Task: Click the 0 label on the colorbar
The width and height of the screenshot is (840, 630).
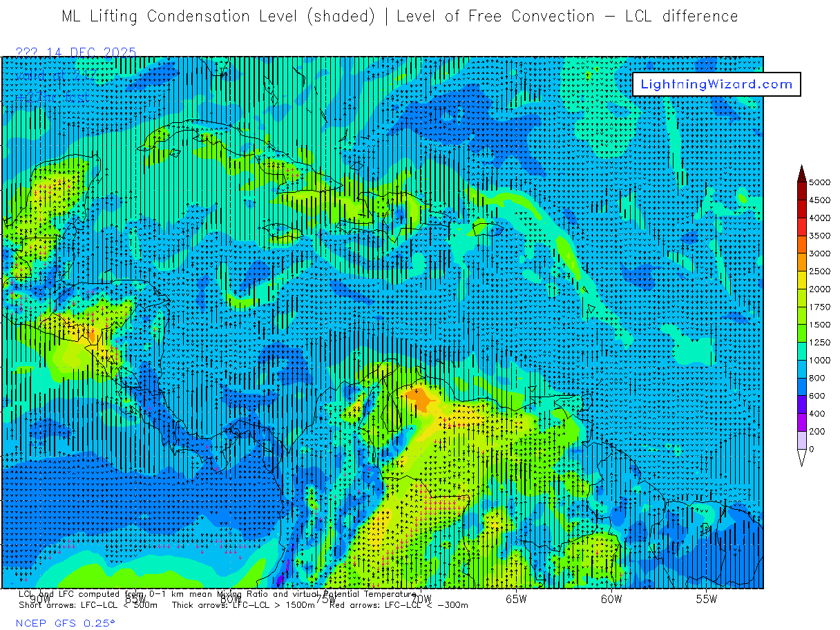Action: (811, 449)
